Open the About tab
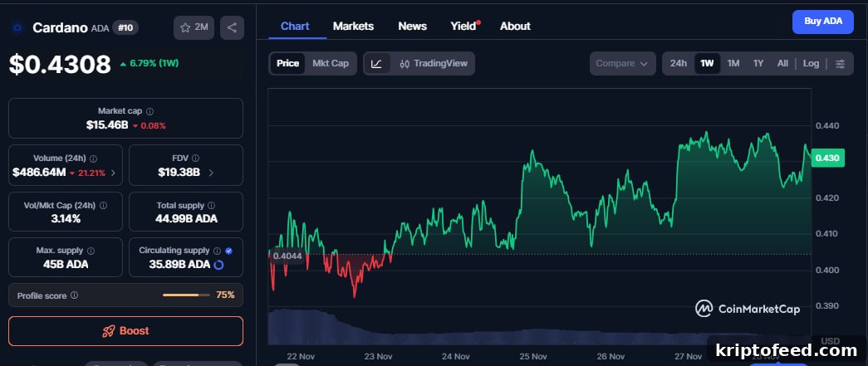 tap(515, 26)
